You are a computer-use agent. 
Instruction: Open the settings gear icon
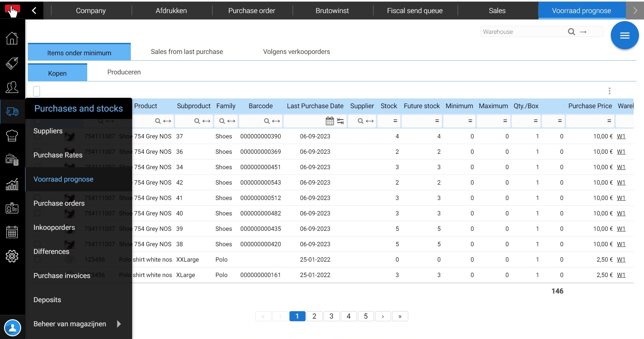pyautogui.click(x=12, y=256)
